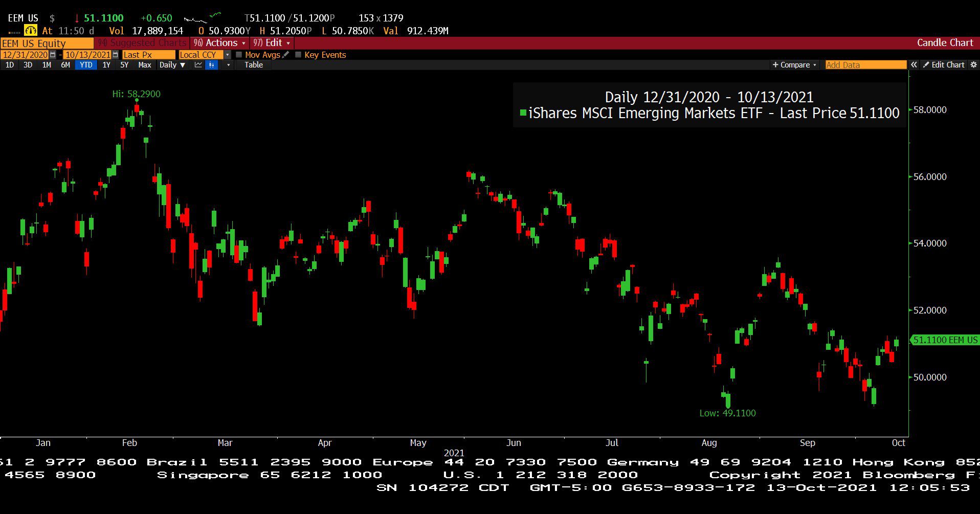Screen dimensions: 980x514
Task: Select the candle chart type icon
Action: point(211,65)
